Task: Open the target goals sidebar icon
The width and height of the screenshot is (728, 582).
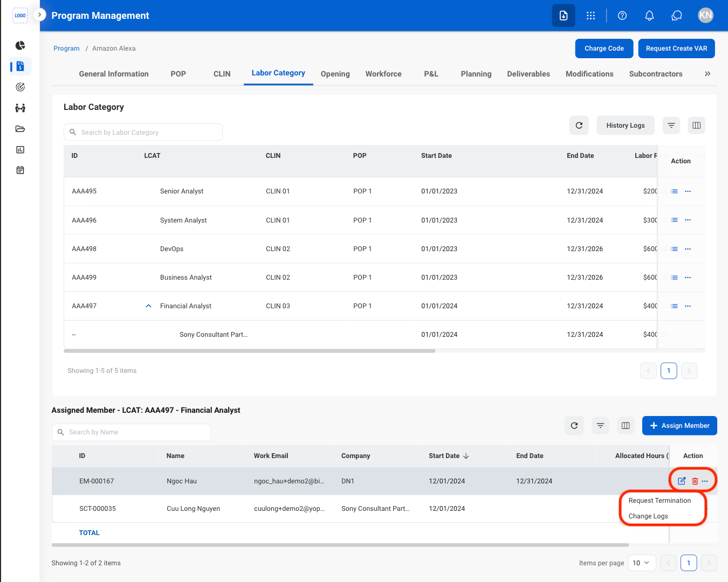Action: 20,87
